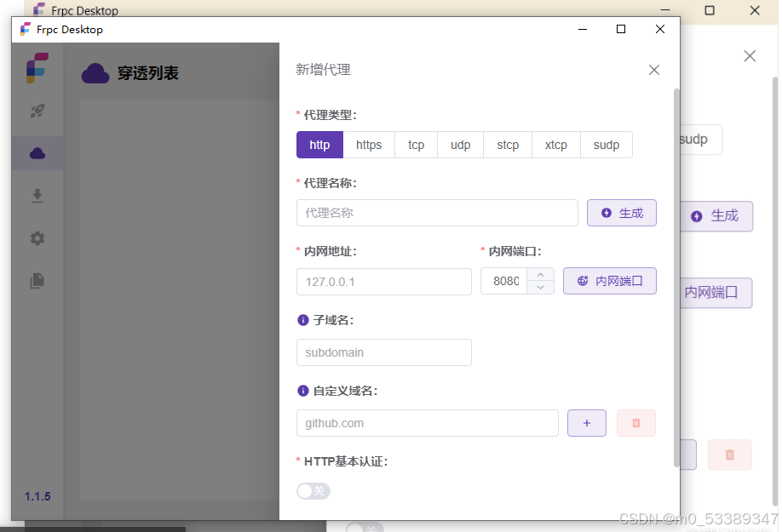Screen dimensions: 782x532
Task: Select the stcp proxy type
Action: click(507, 145)
